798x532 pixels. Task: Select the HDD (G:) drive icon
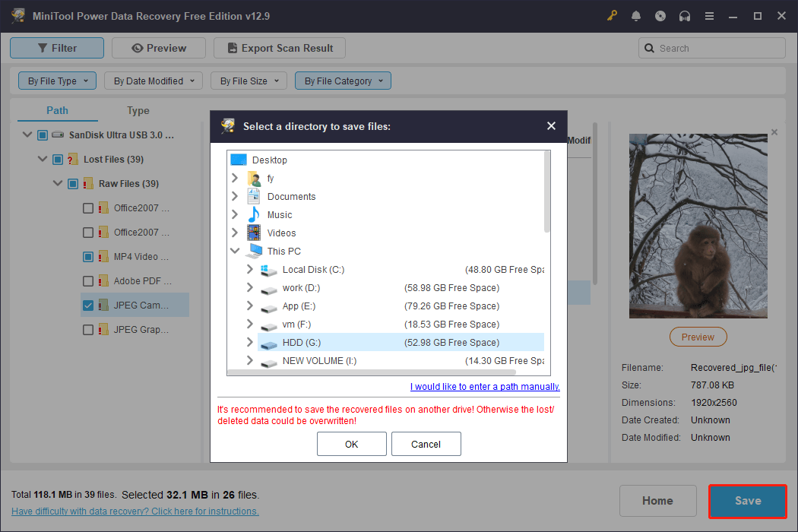269,344
